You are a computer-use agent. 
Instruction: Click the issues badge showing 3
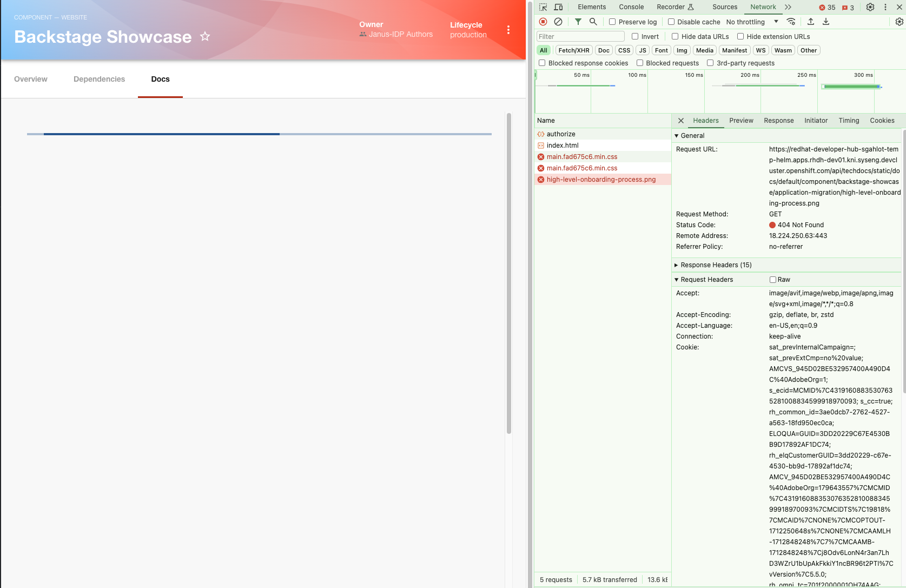(x=848, y=8)
